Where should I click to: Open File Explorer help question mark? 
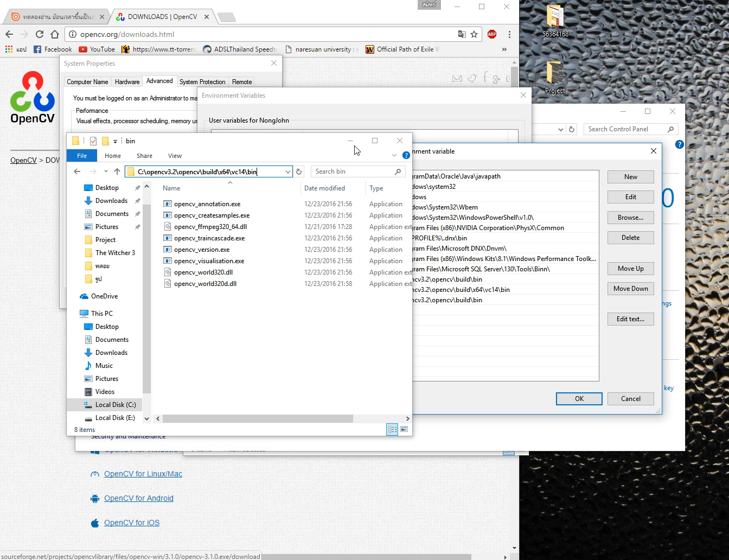point(406,155)
